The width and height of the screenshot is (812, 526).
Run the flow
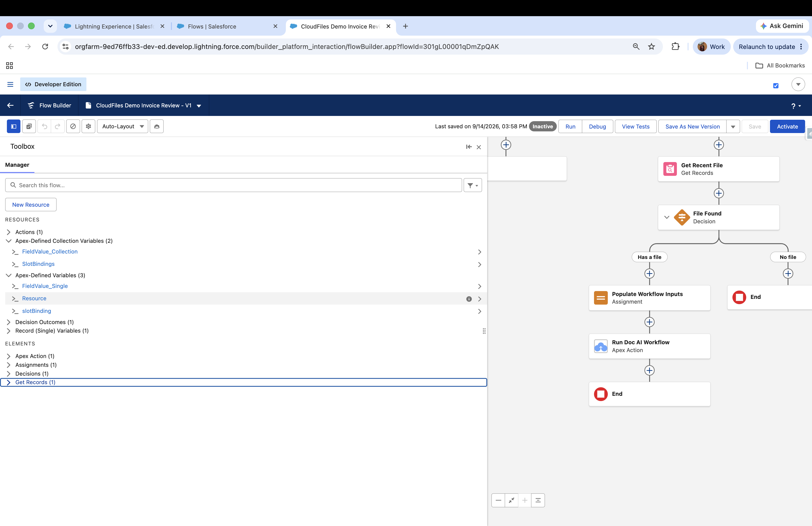[x=570, y=126]
